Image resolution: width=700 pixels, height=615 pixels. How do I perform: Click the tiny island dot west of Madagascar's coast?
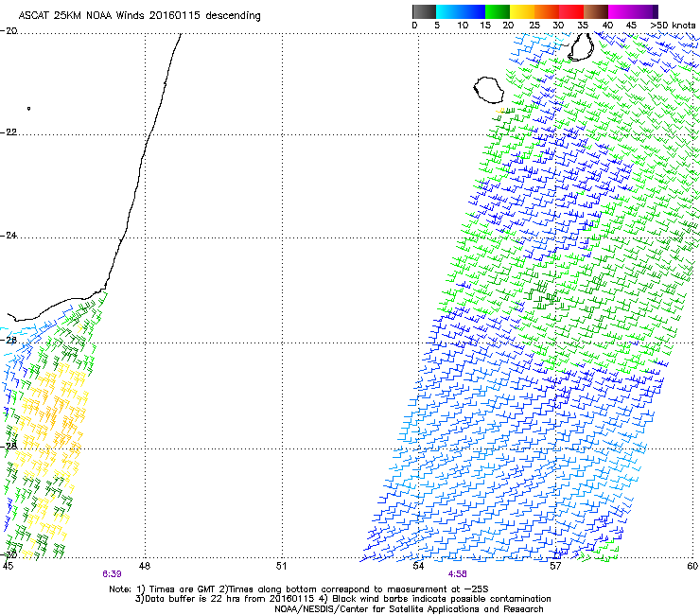tap(29, 108)
